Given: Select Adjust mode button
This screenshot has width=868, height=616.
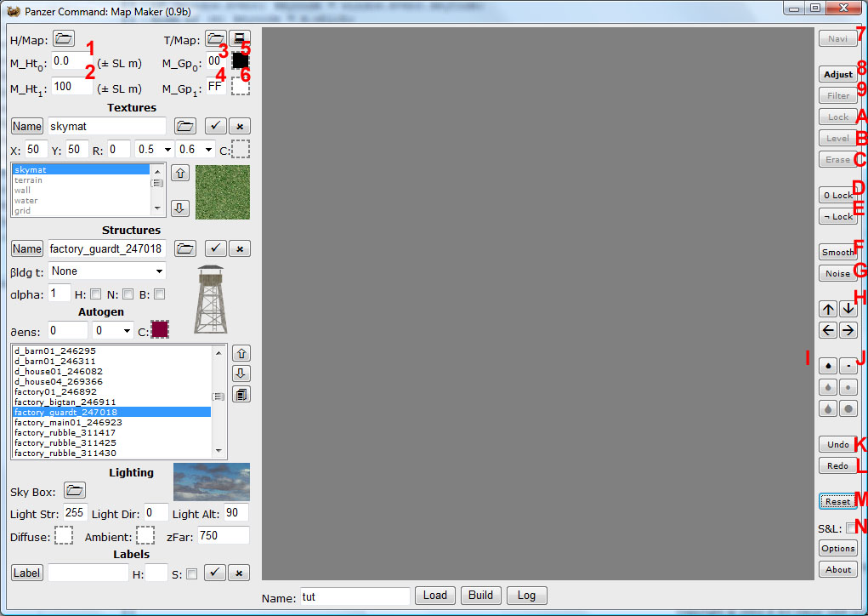Looking at the screenshot, I should 838,74.
